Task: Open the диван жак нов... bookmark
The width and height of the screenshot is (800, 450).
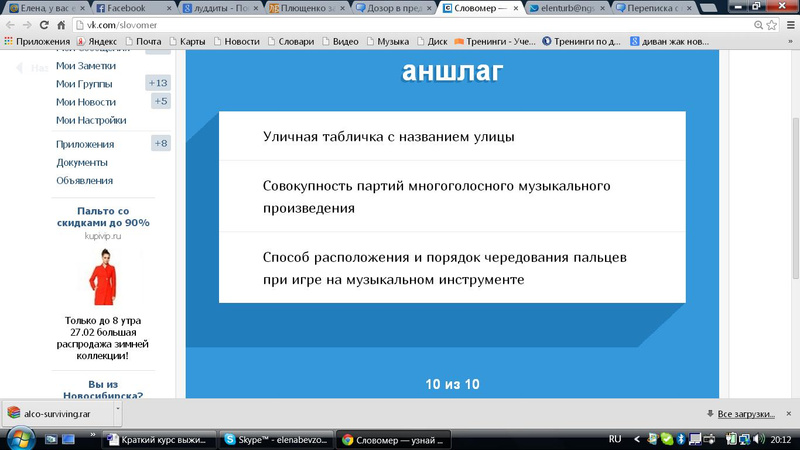Action: click(x=669, y=41)
